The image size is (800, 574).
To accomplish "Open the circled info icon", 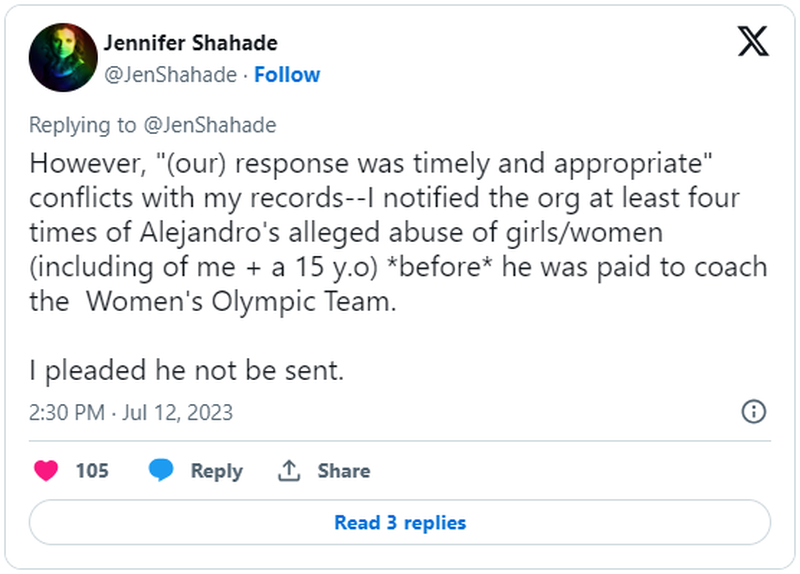I will [x=753, y=411].
